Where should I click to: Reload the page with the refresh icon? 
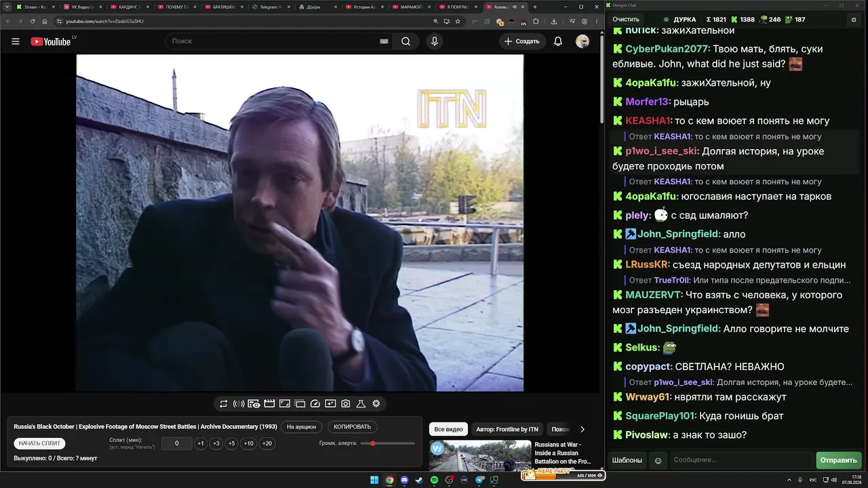click(x=33, y=21)
